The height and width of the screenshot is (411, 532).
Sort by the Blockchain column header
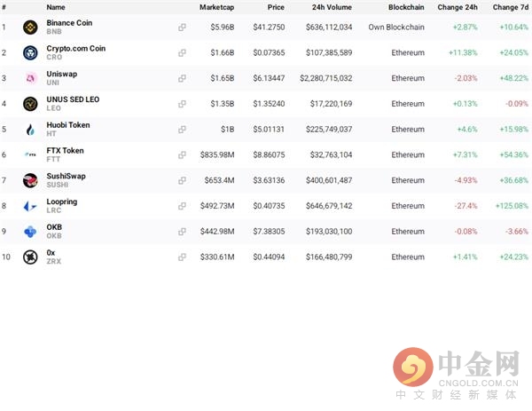[x=406, y=7]
